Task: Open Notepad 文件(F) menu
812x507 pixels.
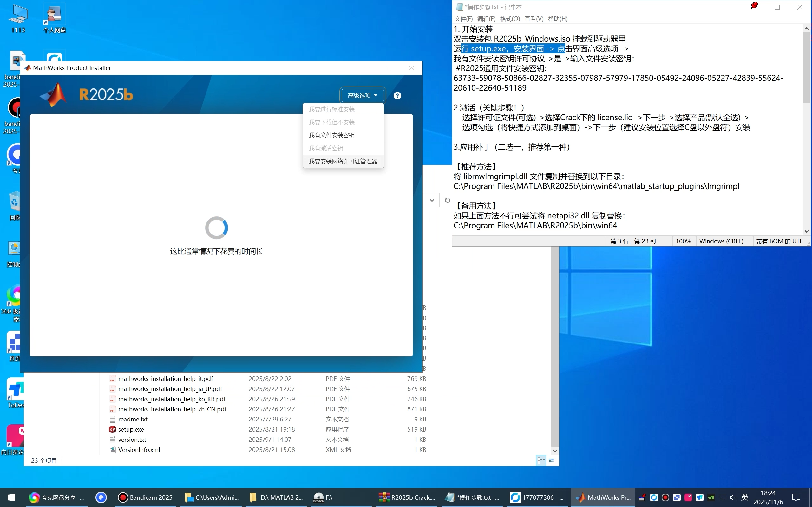Action: [x=463, y=19]
